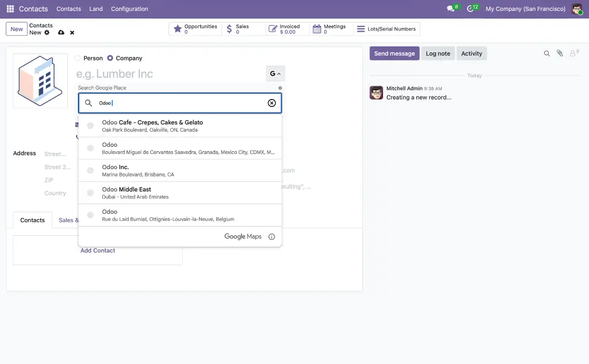Click the Google Maps info icon
The image size is (589, 364).
[x=271, y=237]
